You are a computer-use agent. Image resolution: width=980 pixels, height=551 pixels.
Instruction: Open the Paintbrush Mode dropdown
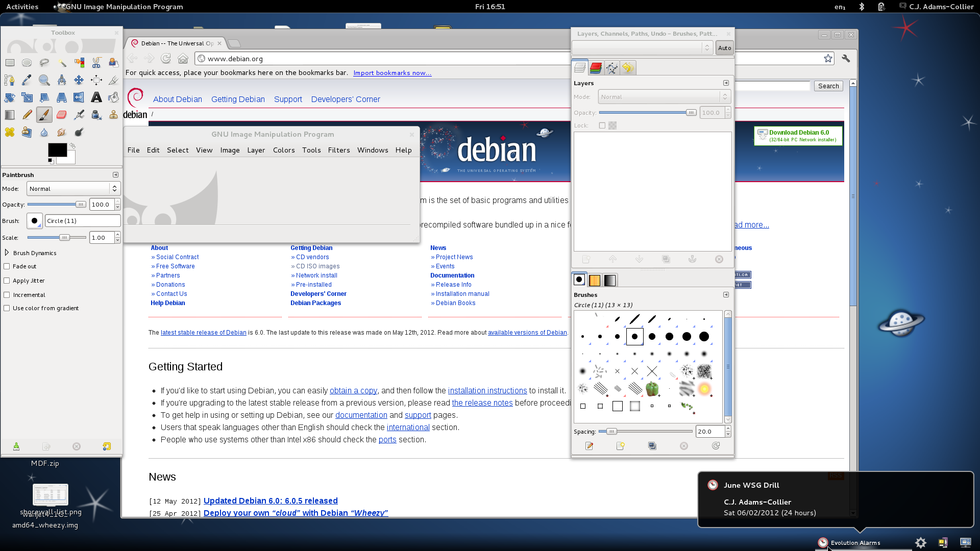pyautogui.click(x=73, y=189)
